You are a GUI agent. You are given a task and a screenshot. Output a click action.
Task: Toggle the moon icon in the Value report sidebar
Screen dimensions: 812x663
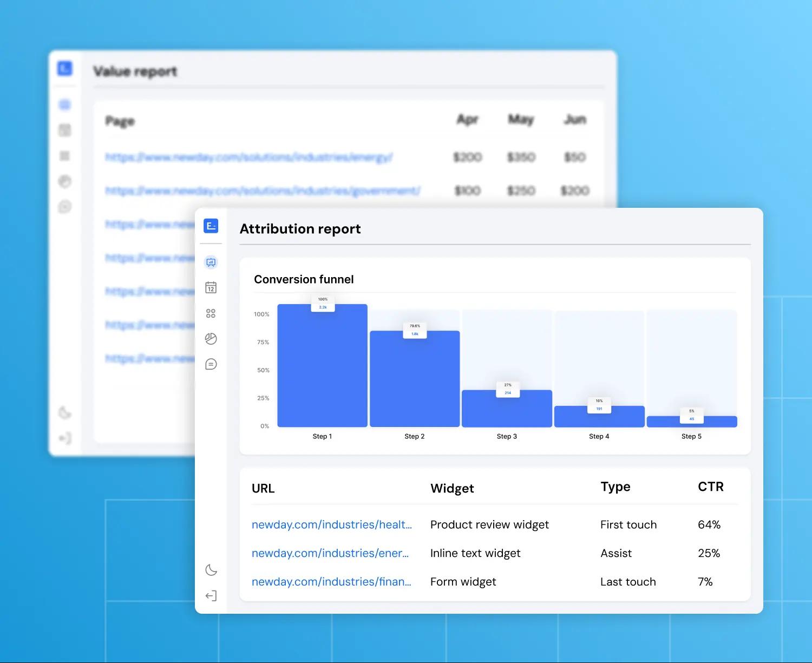65,413
